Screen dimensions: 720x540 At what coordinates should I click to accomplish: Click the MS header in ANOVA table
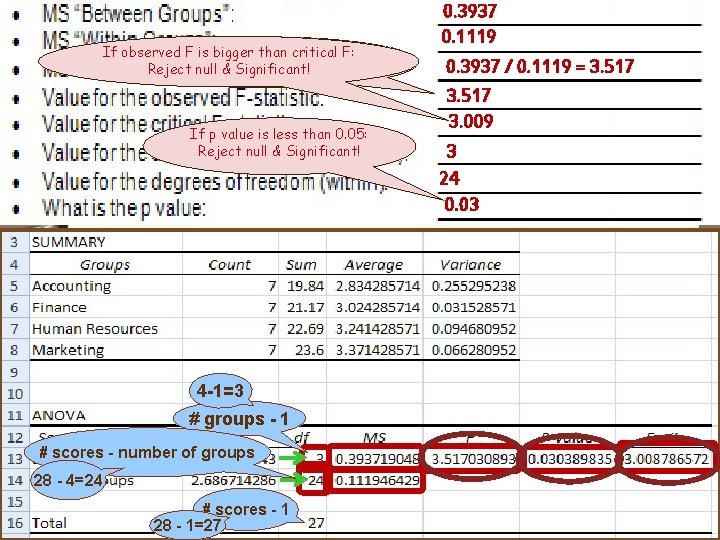(x=374, y=437)
